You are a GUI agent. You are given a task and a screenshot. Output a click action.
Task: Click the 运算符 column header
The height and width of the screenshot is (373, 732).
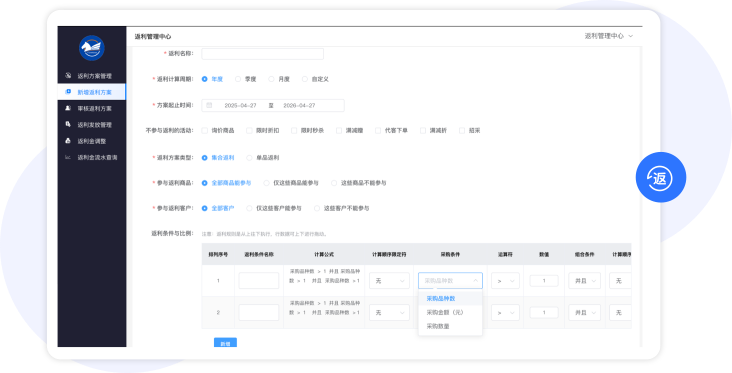pos(505,254)
